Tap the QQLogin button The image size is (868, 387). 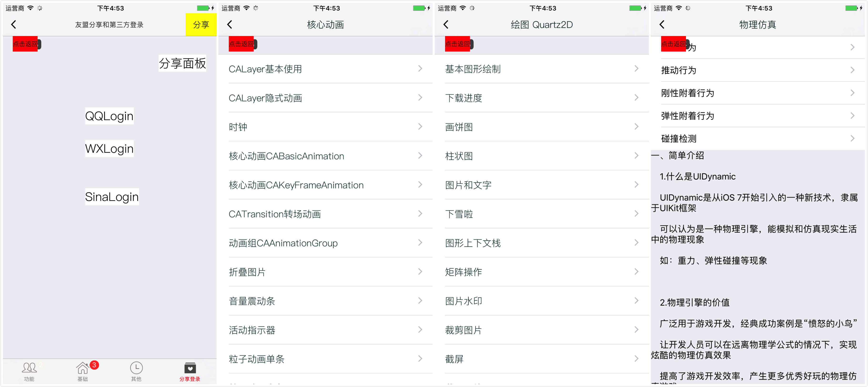(109, 116)
